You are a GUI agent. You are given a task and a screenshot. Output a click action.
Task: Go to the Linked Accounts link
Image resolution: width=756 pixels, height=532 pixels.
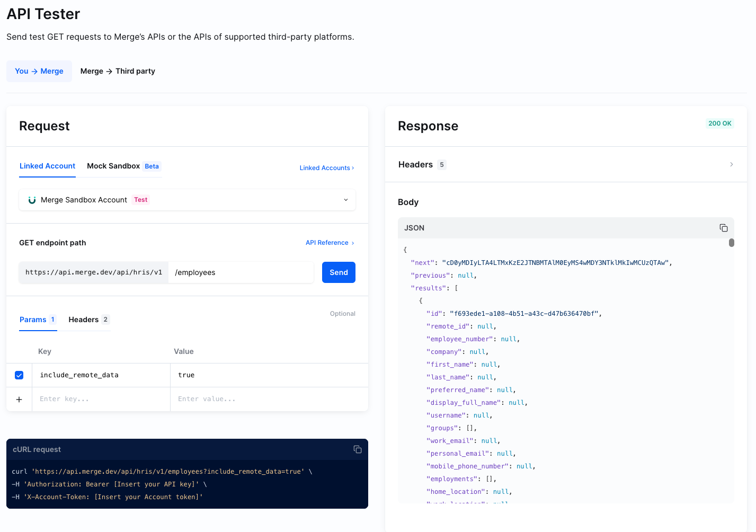(x=326, y=168)
